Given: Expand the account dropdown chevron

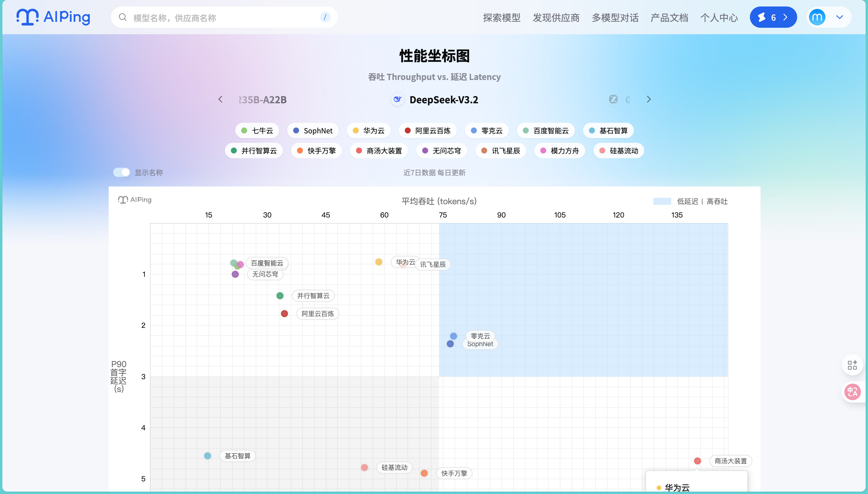Looking at the screenshot, I should 839,17.
